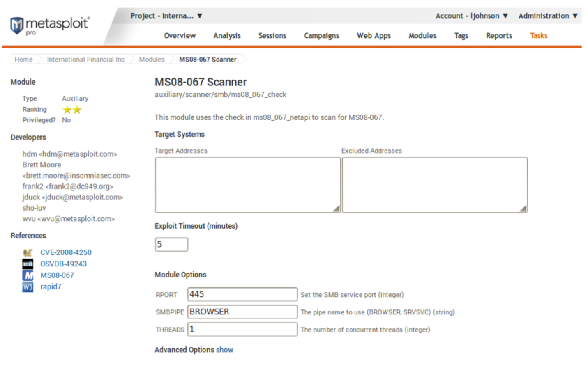
Task: Edit the SMBPIPE field value BROWSER
Action: pos(242,312)
